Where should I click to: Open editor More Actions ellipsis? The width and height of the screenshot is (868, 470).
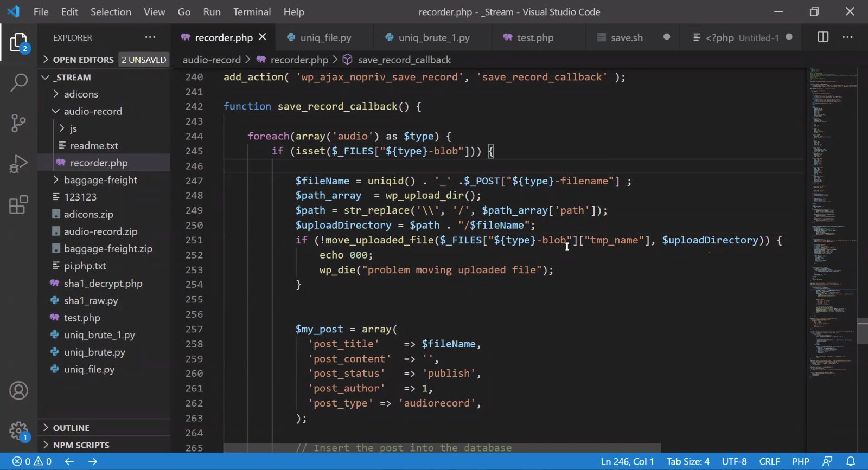coord(847,37)
